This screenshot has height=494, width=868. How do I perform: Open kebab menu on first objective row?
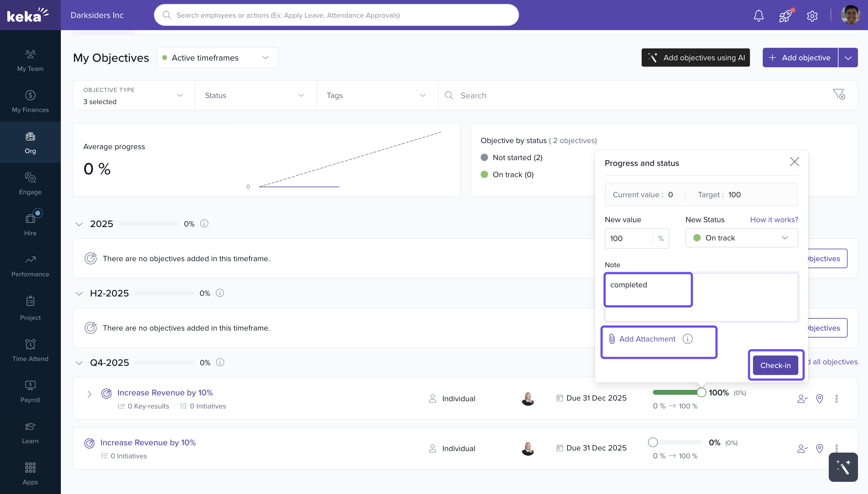click(x=836, y=399)
